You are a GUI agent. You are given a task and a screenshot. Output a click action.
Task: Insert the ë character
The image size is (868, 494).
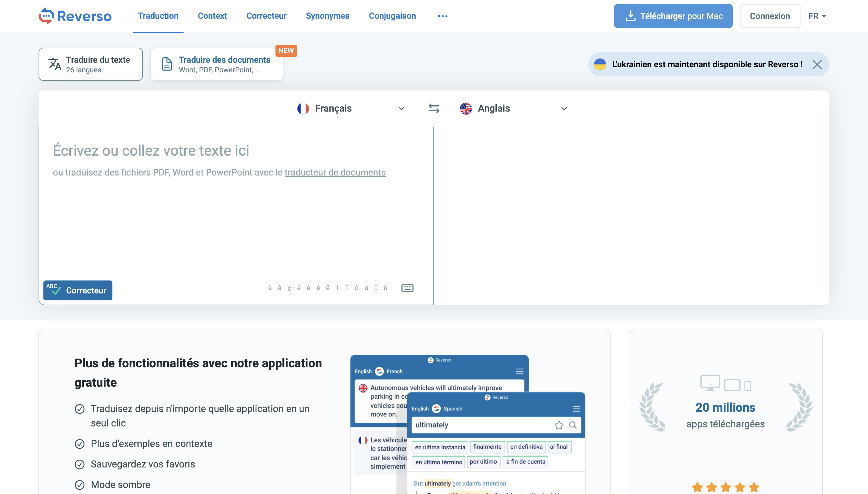pos(328,288)
